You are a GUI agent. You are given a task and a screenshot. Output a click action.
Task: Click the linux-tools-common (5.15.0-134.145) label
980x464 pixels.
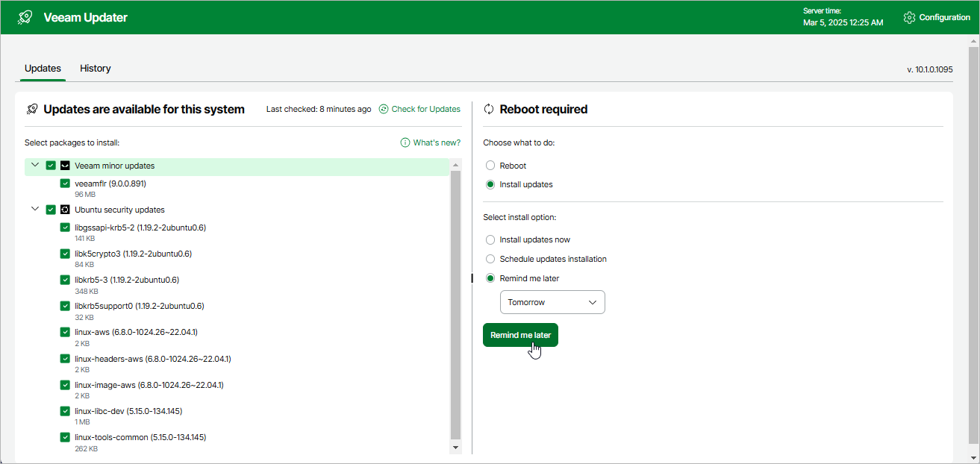pyautogui.click(x=140, y=437)
